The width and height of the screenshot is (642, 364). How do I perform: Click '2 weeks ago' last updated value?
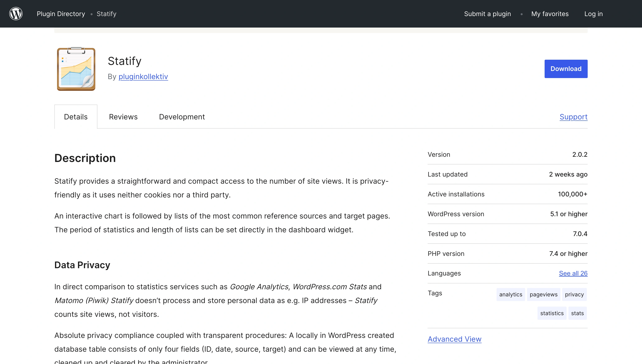pos(568,174)
